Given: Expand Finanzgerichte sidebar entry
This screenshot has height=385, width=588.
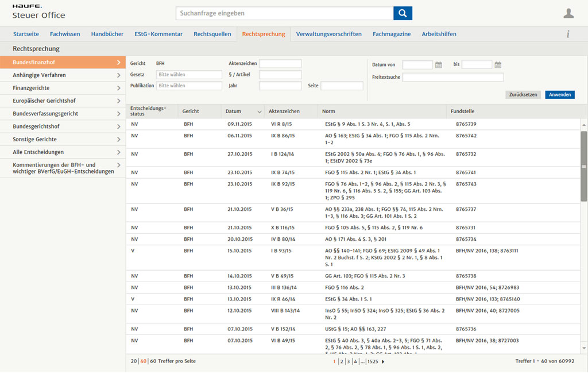Looking at the screenshot, I should (x=63, y=88).
